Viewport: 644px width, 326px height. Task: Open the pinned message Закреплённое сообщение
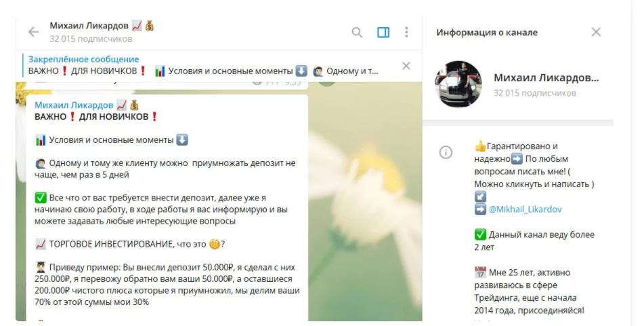pyautogui.click(x=84, y=59)
